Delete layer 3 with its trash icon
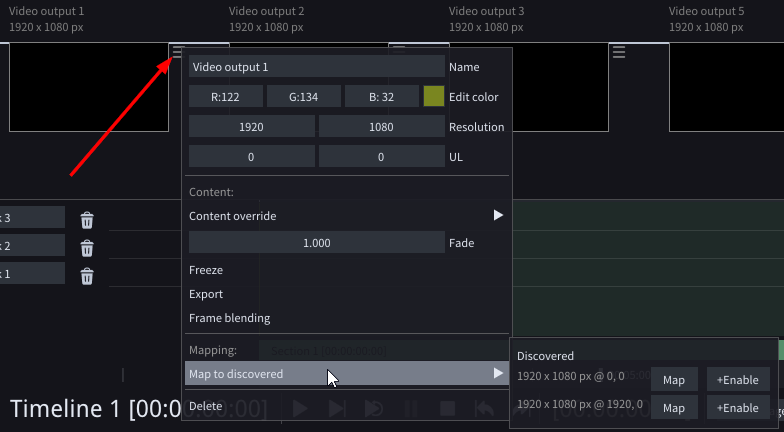 87,220
